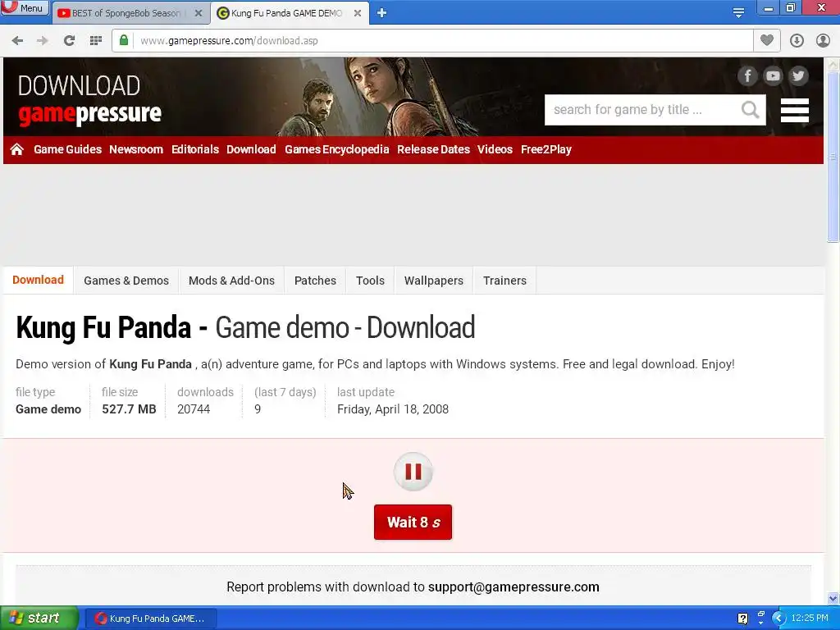This screenshot has height=630, width=840.
Task: Click the Friday, April 18, 2008 date
Action: click(x=393, y=409)
